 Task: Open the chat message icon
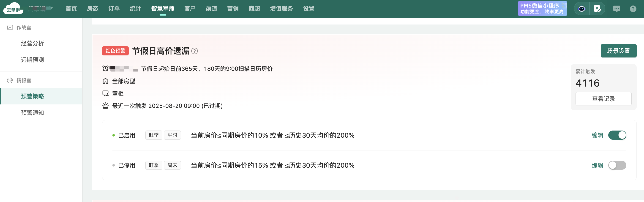[x=617, y=9]
